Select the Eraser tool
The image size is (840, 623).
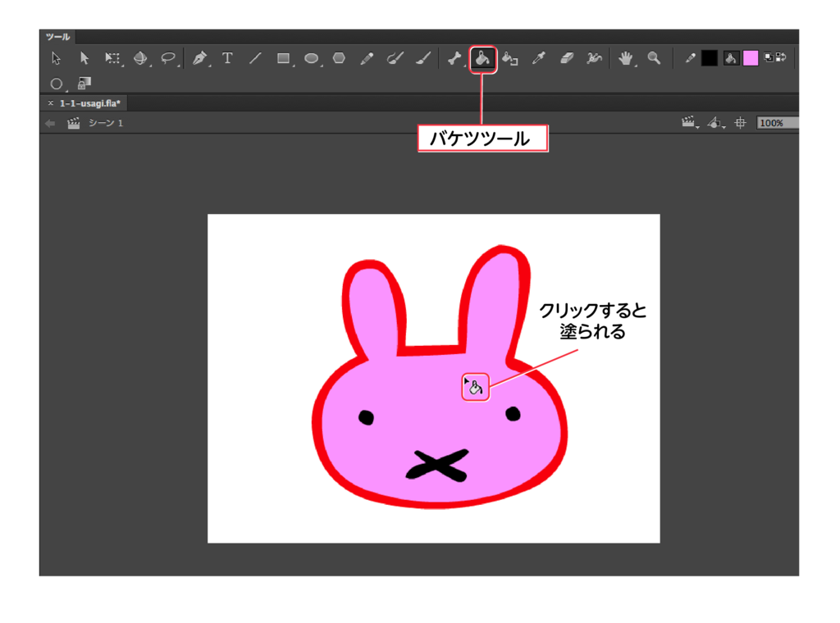(567, 58)
